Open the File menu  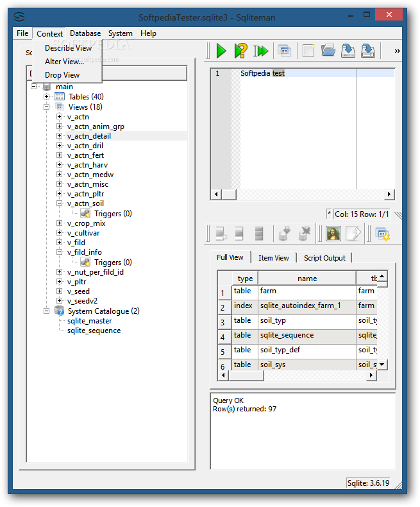click(22, 33)
